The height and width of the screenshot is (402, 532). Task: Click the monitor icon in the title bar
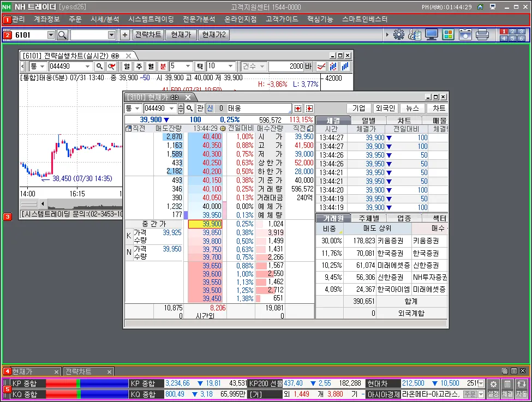pyautogui.click(x=493, y=7)
